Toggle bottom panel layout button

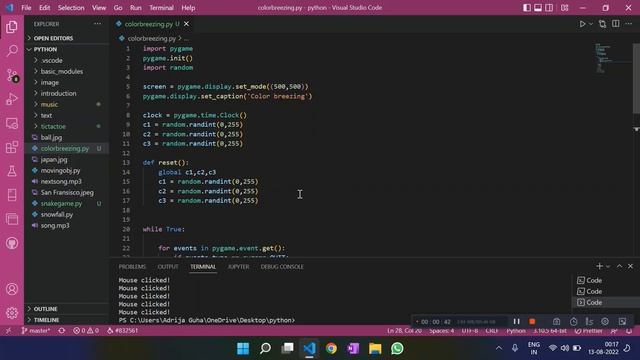538,8
